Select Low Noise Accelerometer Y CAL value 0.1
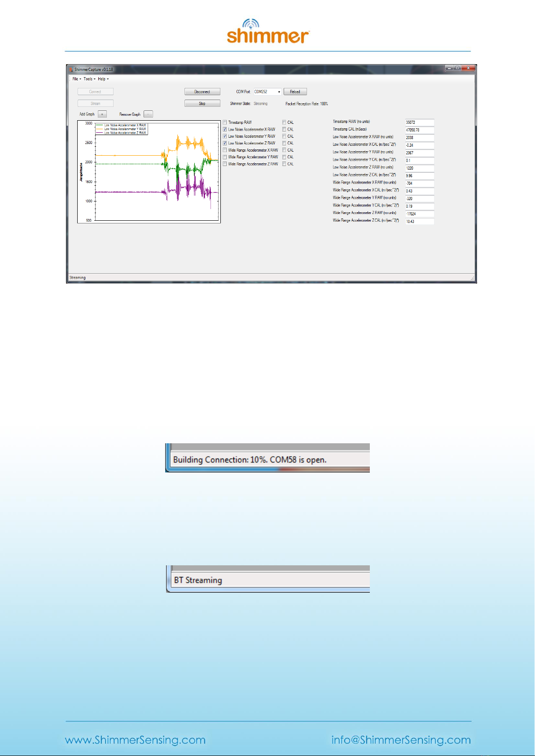This screenshot has height=756, width=535. click(x=420, y=161)
